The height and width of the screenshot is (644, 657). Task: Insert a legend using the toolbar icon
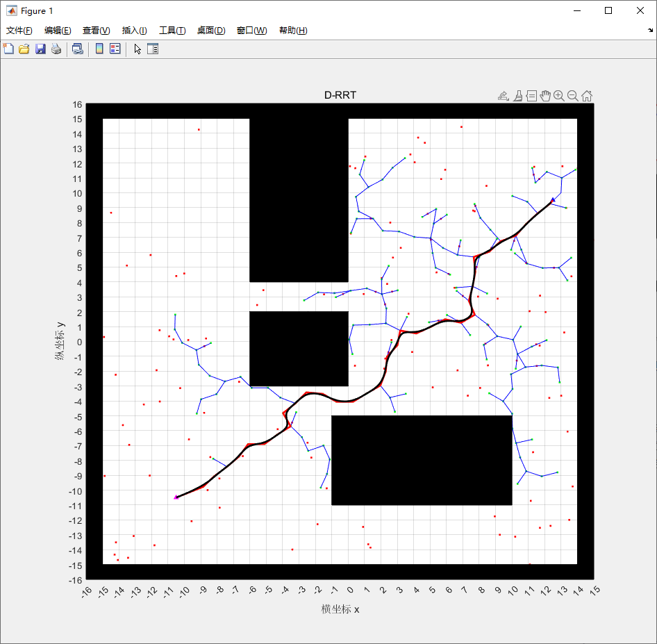(115, 49)
